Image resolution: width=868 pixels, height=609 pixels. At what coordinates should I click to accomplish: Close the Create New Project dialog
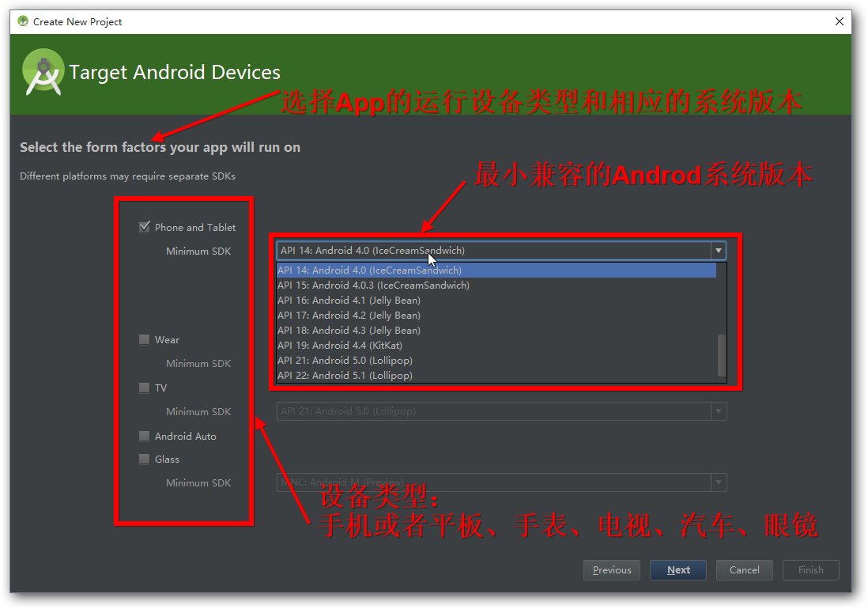tap(840, 21)
